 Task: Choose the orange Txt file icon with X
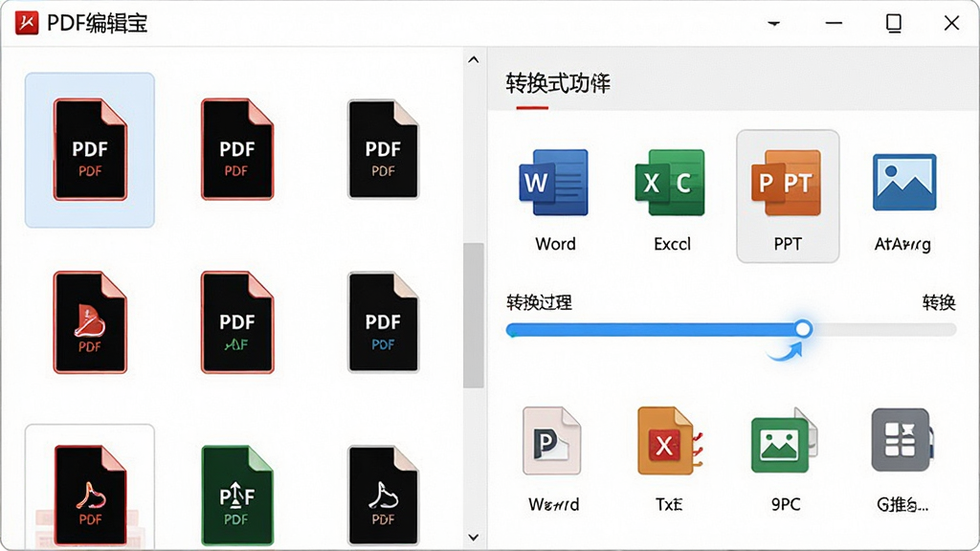click(670, 441)
